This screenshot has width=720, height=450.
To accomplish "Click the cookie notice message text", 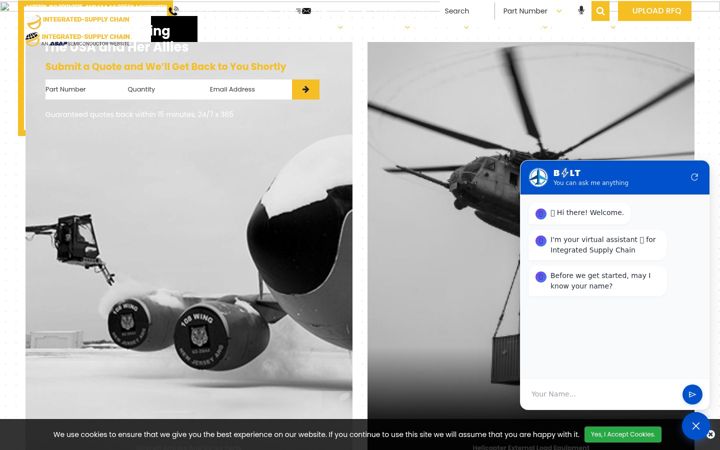I will [x=316, y=434].
